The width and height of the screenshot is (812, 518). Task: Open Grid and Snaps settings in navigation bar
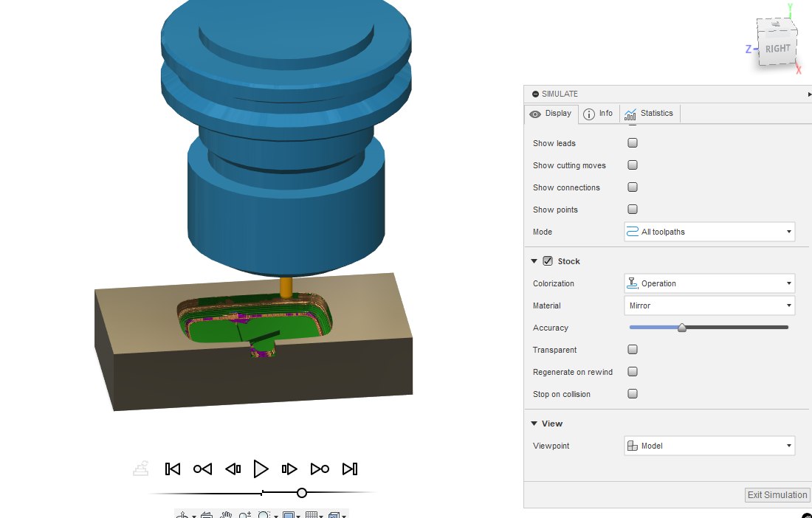312,515
